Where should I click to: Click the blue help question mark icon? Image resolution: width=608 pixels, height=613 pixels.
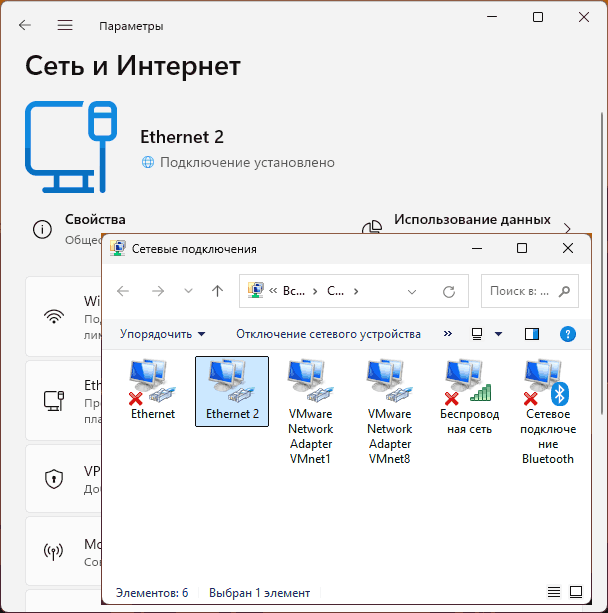tap(568, 334)
